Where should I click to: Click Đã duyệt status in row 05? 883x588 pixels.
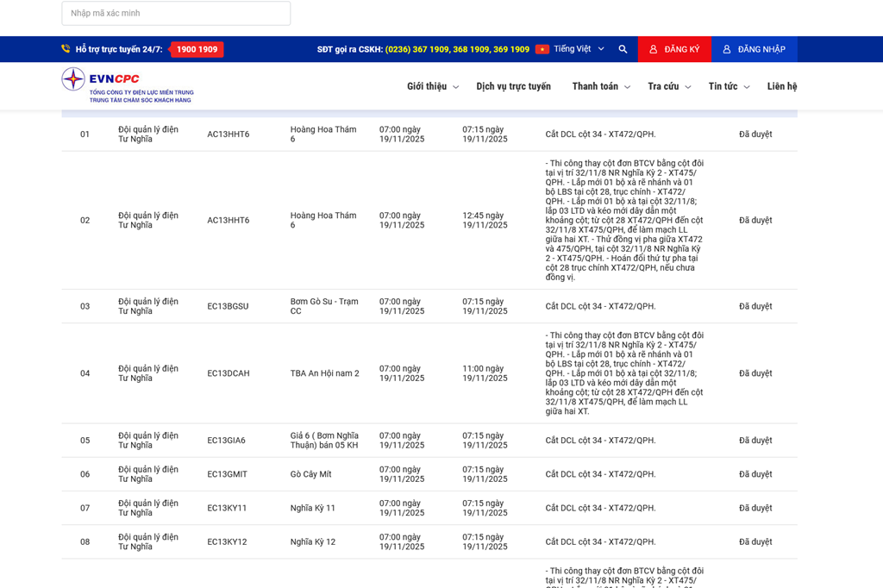(x=755, y=441)
